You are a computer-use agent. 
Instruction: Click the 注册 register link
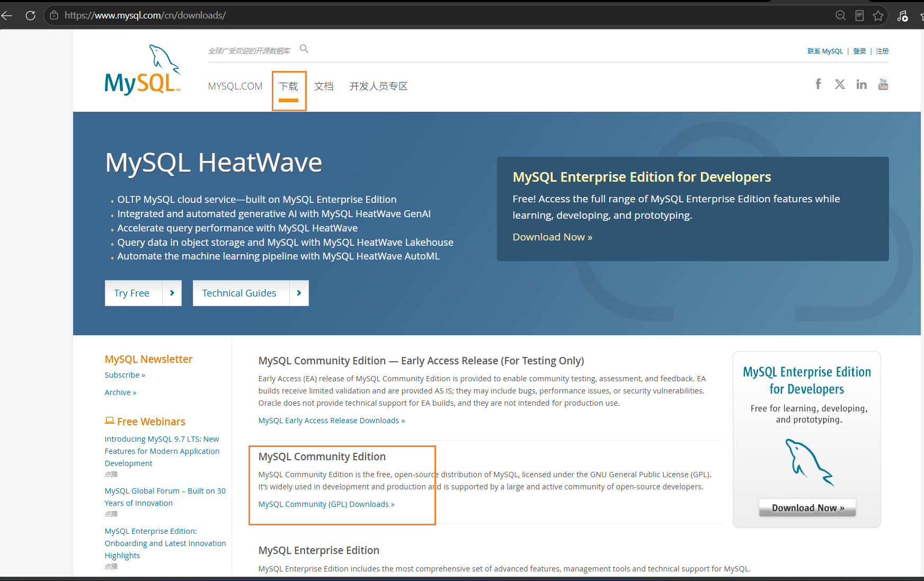pyautogui.click(x=882, y=51)
